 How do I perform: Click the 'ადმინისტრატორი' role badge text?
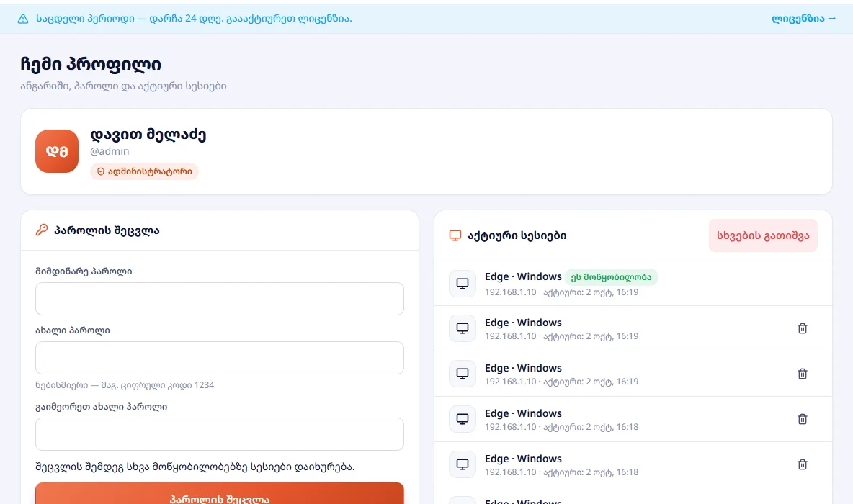coord(150,172)
